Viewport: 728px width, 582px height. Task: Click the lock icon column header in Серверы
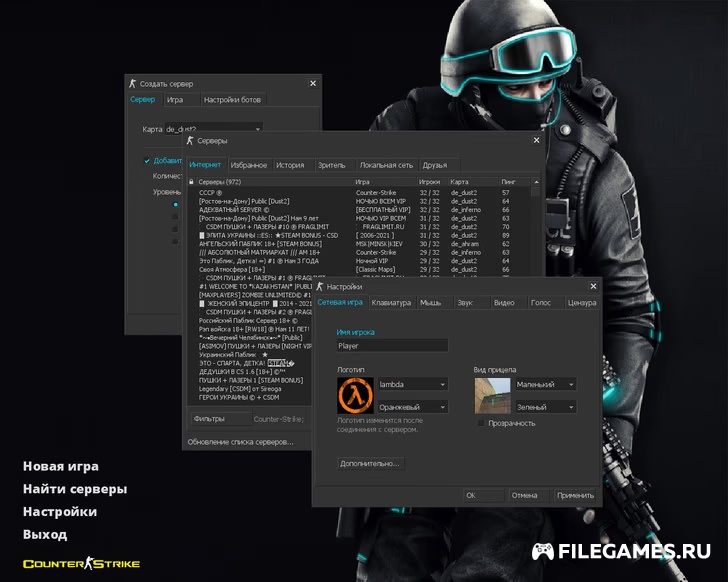pos(191,182)
